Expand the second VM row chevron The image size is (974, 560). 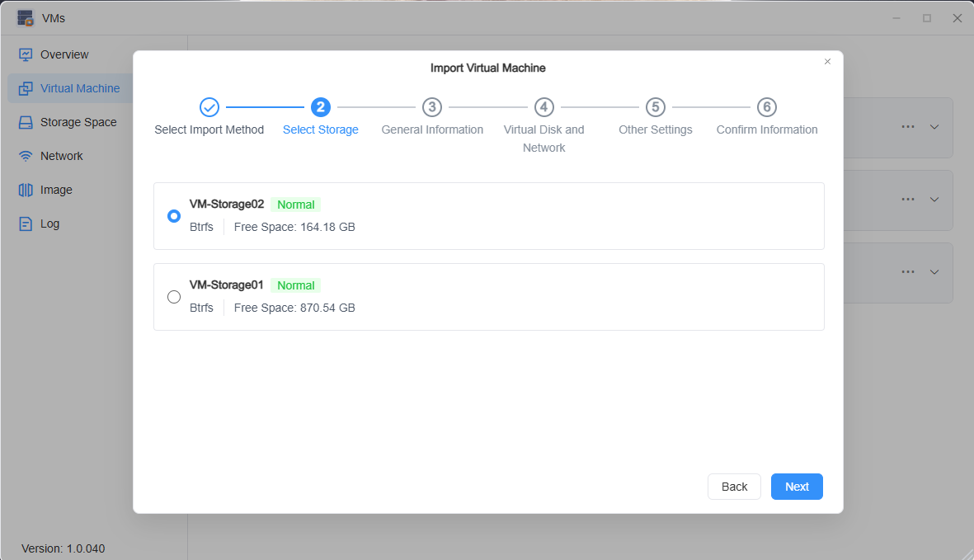coord(934,200)
